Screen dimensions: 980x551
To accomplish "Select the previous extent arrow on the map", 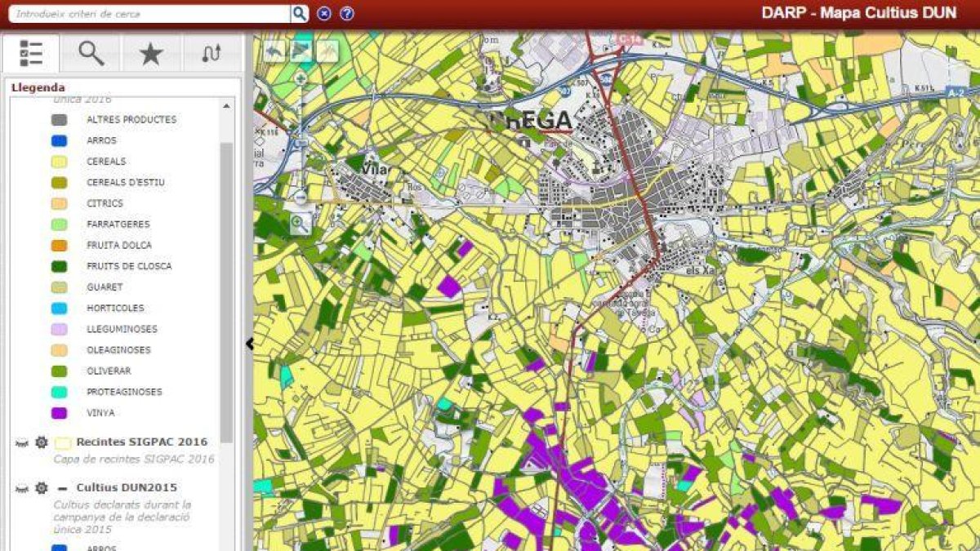I will 276,51.
